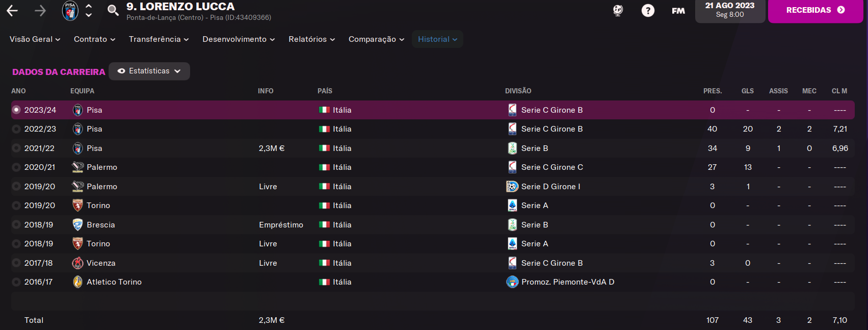
Task: Select the 2019/20 Palermo row radio button
Action: coord(16,187)
